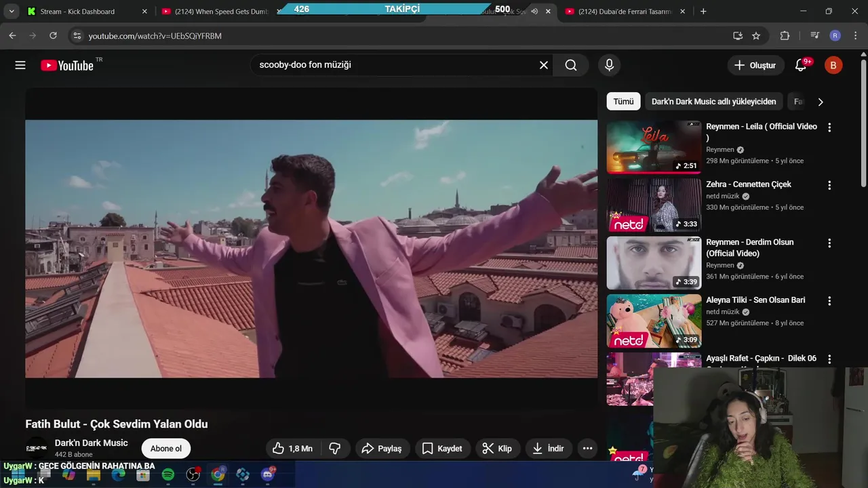Viewport: 868px width, 488px height.
Task: Subscribe with the Abone ol button
Action: 166,449
